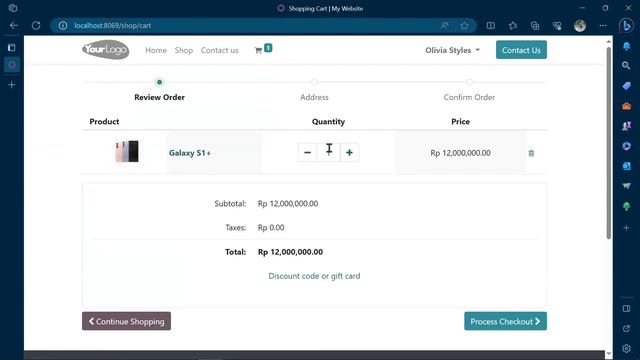
Task: Increase Galaxy S1+ quantity with plus
Action: (x=349, y=153)
